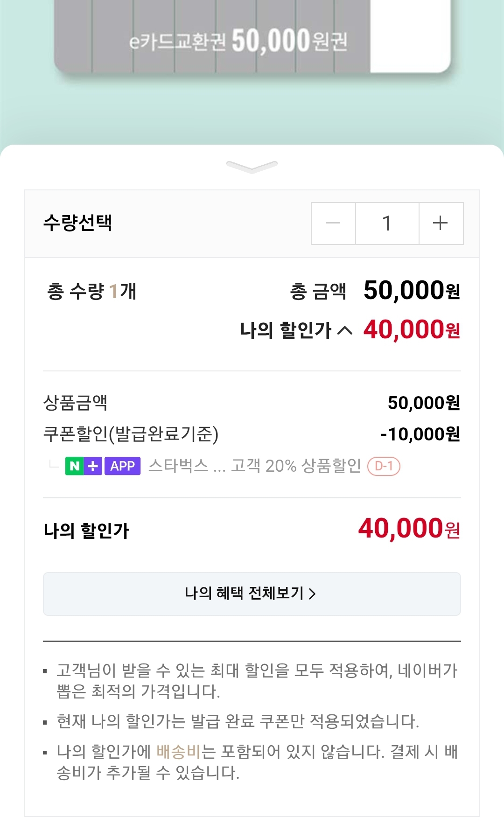Tap the 총 수량 1개 text
This screenshot has width=504, height=838.
[x=91, y=291]
